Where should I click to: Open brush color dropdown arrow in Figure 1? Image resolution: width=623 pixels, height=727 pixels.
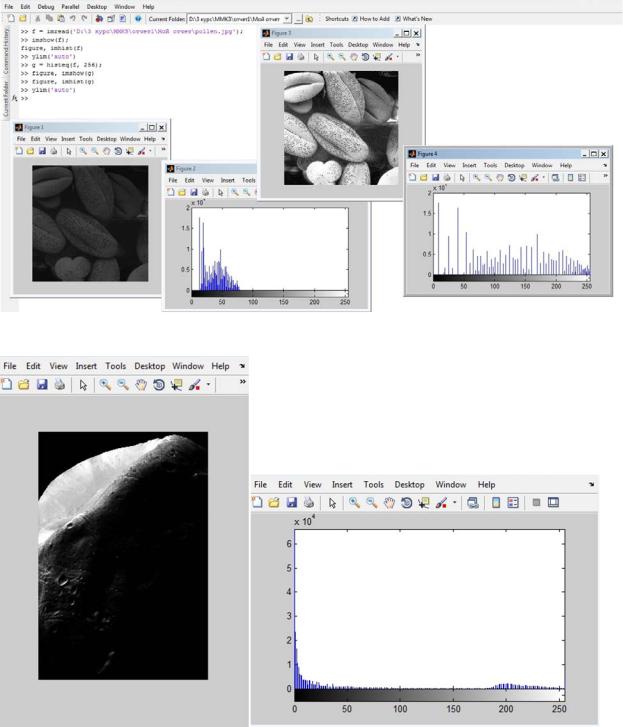tap(150, 151)
